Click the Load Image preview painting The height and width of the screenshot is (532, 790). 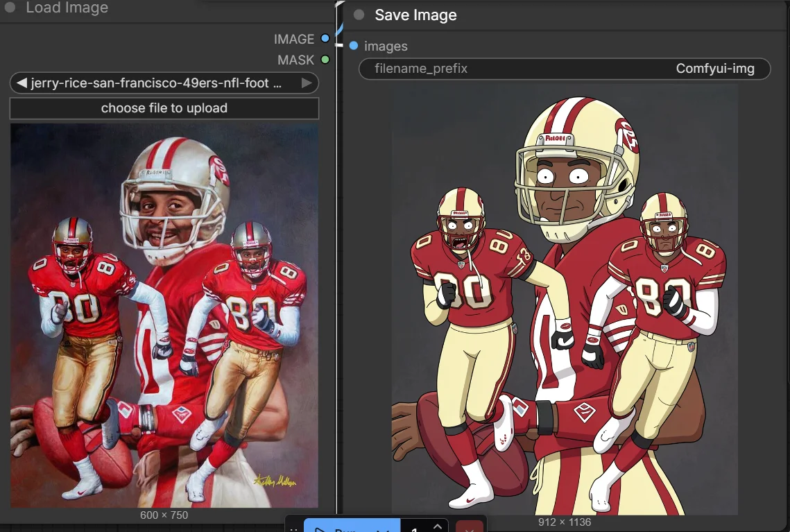[x=164, y=316]
